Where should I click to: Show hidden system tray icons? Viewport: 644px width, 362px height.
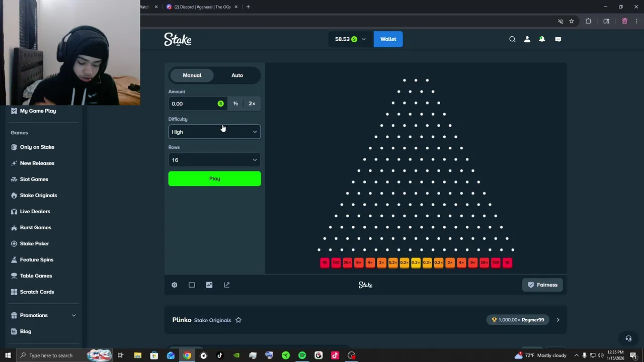(577, 355)
